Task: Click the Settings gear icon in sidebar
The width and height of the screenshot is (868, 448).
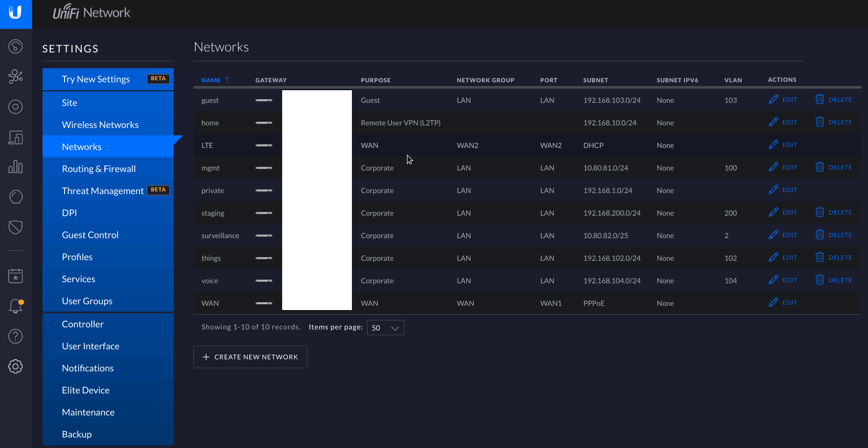Action: (x=16, y=367)
